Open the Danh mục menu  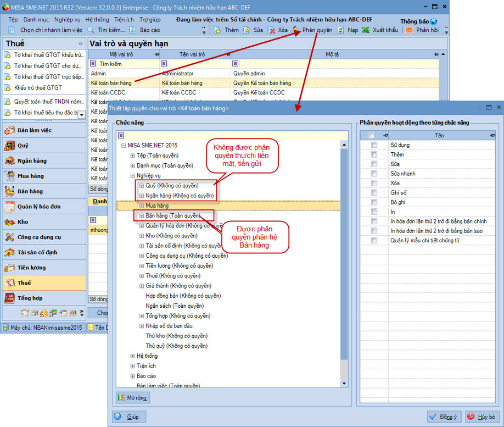point(36,20)
